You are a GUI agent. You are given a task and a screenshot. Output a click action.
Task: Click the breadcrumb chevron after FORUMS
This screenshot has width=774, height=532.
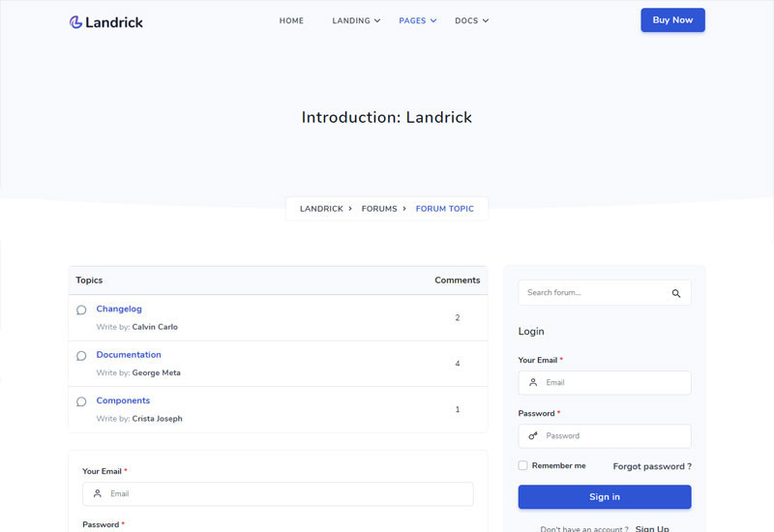[x=404, y=209]
